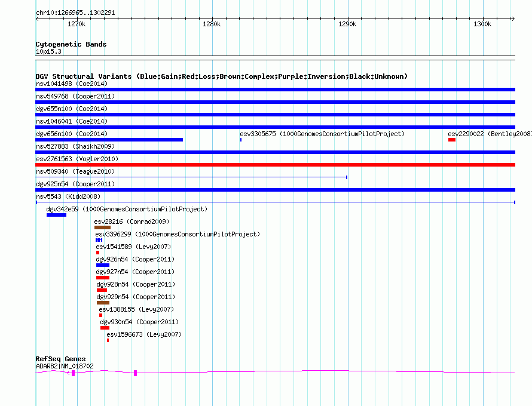Click the nsv1041498 (Coe2014) blue gain bar
Viewport: 532px width, 406px height.
[275, 90]
